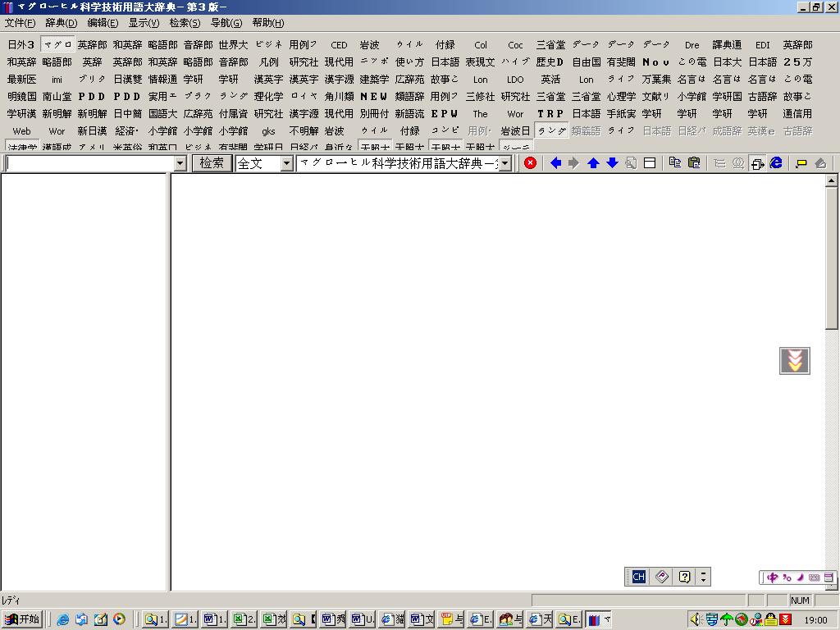The image size is (840, 630).
Task: Toggle the overlapping windows toolbar icon
Action: 757,163
